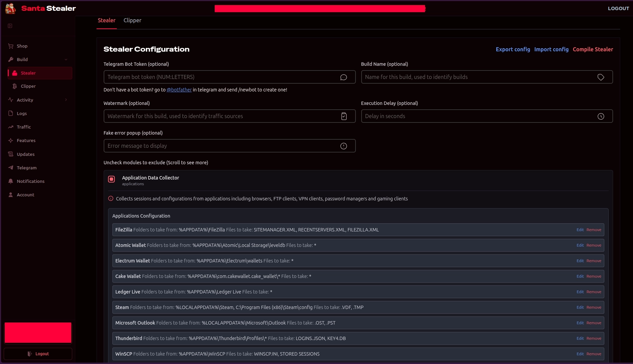633x364 pixels.
Task: Click Remove on the FileZilla entry
Action: [594, 230]
